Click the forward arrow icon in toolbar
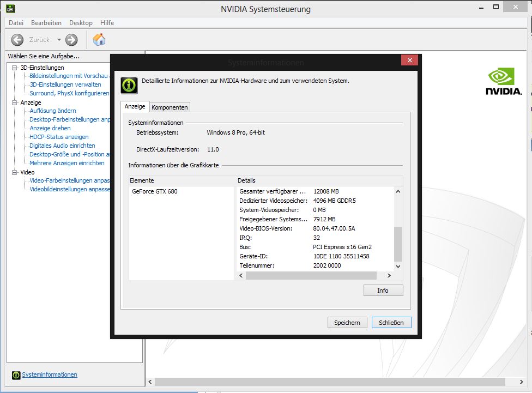Viewport: 532px width, 393px height. point(71,40)
